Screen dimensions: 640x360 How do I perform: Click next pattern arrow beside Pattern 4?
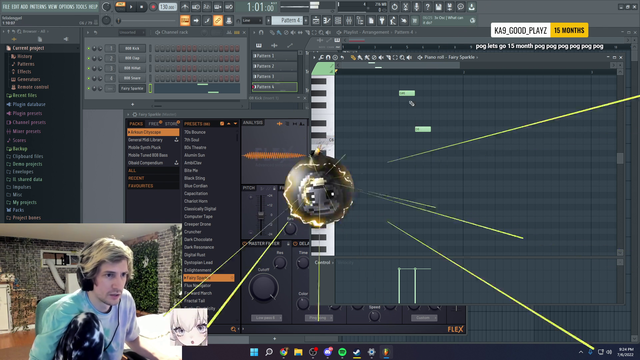[x=306, y=20]
